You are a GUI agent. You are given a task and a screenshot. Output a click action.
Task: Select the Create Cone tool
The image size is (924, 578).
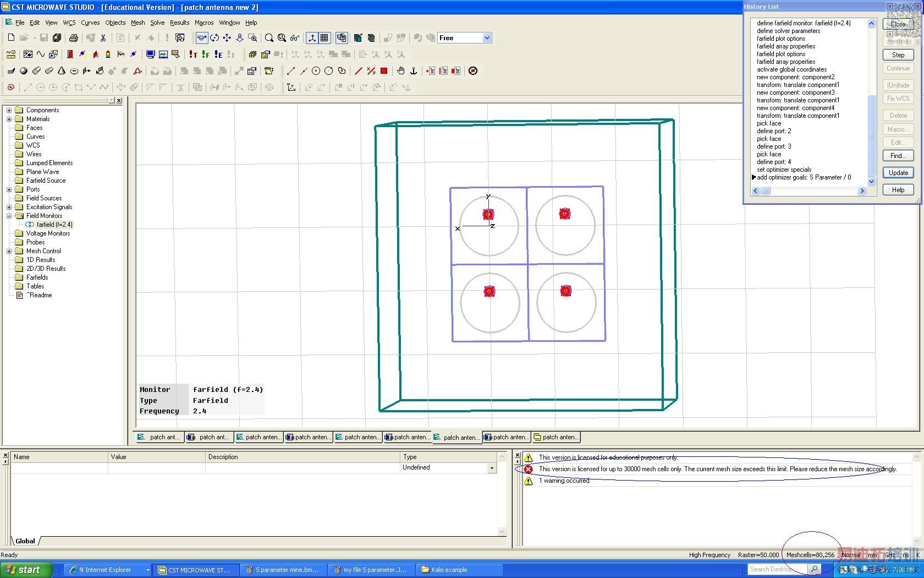[62, 71]
